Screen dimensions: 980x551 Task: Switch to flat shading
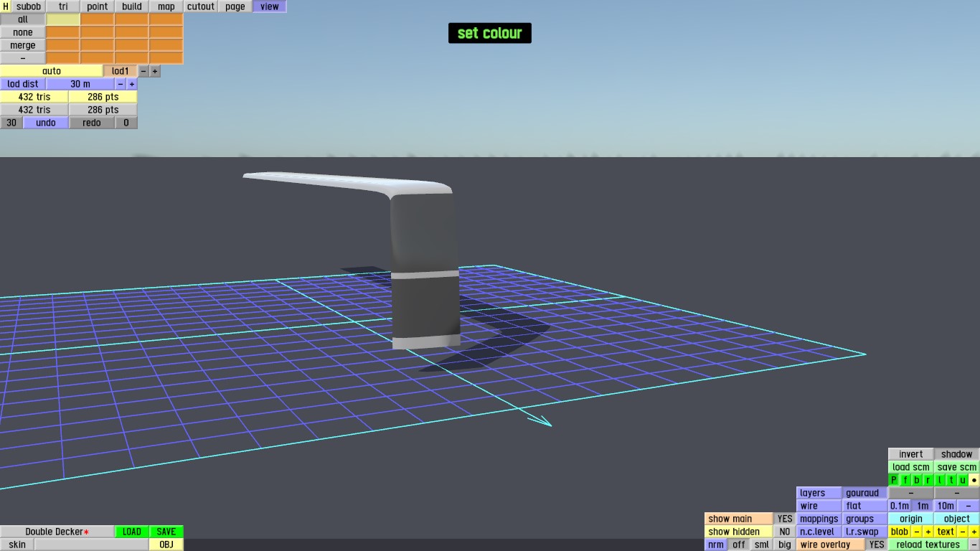coord(865,506)
